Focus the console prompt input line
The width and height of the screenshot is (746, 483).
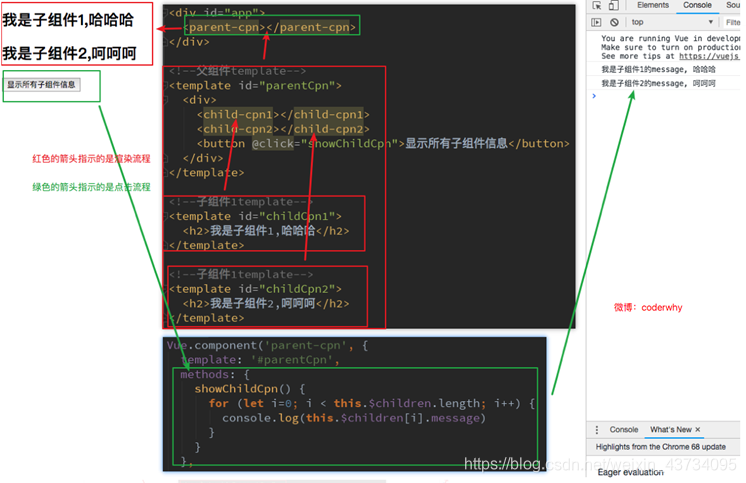[666, 96]
